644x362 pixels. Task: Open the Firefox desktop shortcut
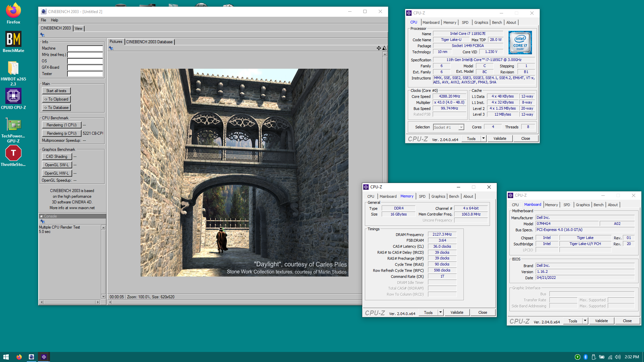coord(13,13)
